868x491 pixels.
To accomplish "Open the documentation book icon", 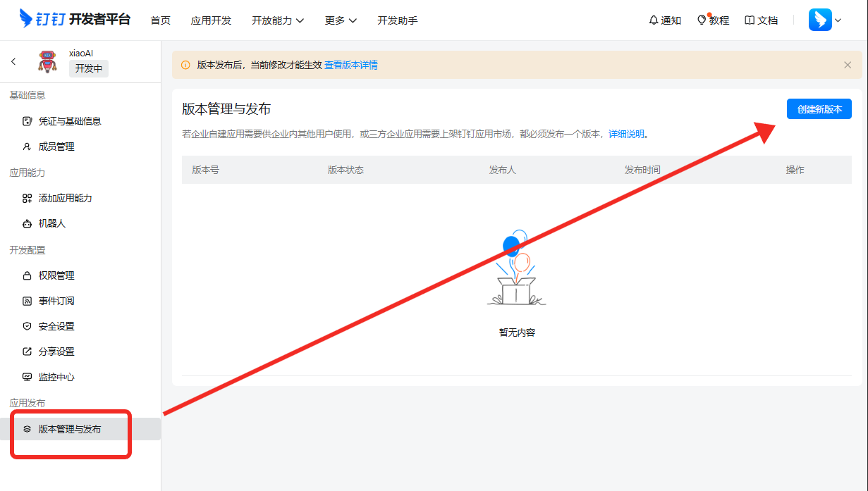I will [750, 20].
